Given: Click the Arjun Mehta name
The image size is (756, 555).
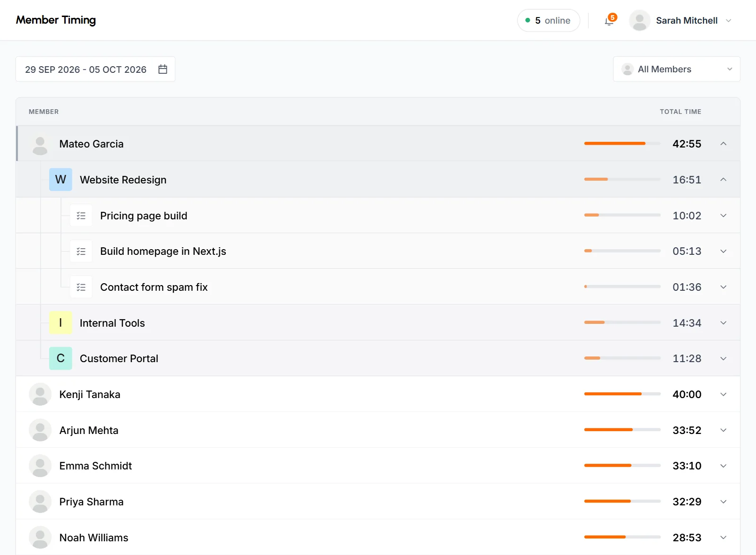Looking at the screenshot, I should (89, 430).
